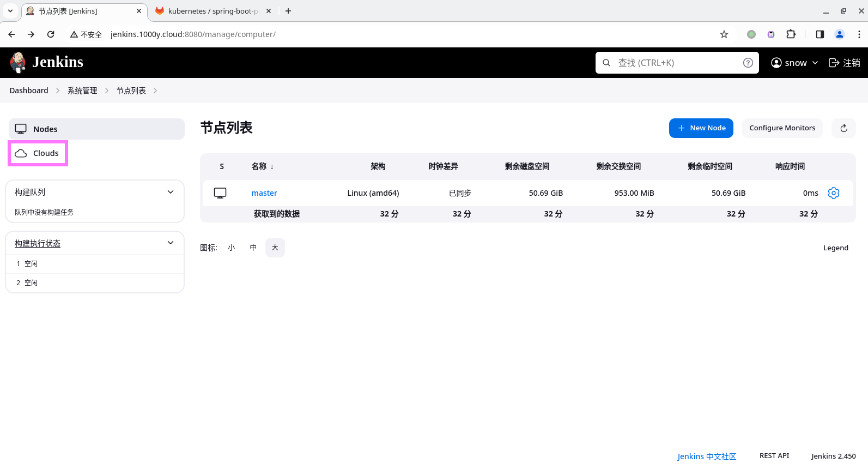Sort by S status column
Screen dimensions: 868x469
point(222,166)
